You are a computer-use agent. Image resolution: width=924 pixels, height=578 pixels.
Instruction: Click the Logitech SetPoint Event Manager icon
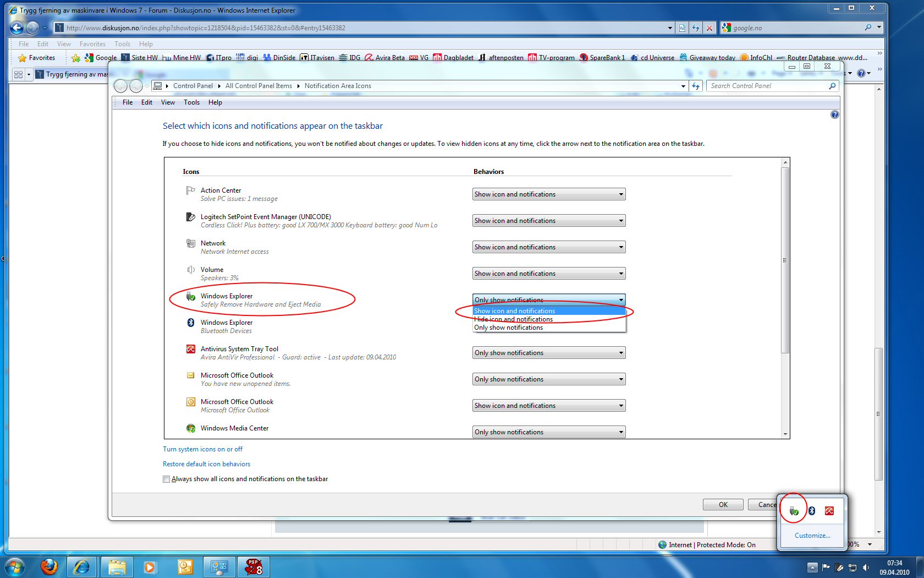click(190, 217)
